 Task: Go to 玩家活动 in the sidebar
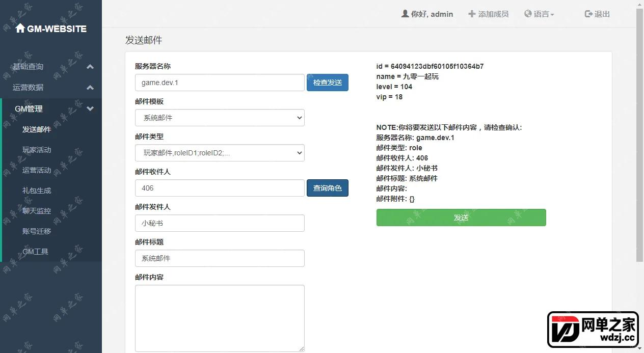[37, 150]
